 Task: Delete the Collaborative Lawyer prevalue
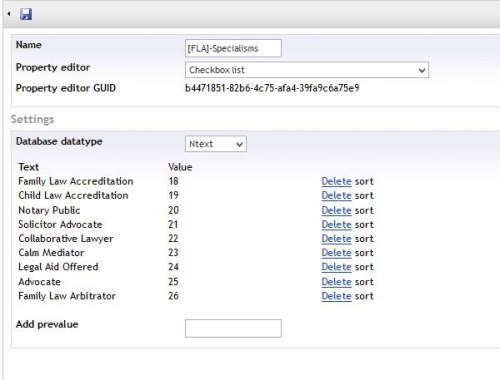coord(336,239)
